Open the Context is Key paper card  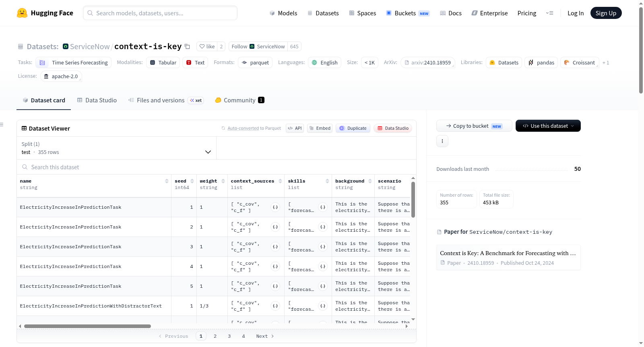click(508, 258)
